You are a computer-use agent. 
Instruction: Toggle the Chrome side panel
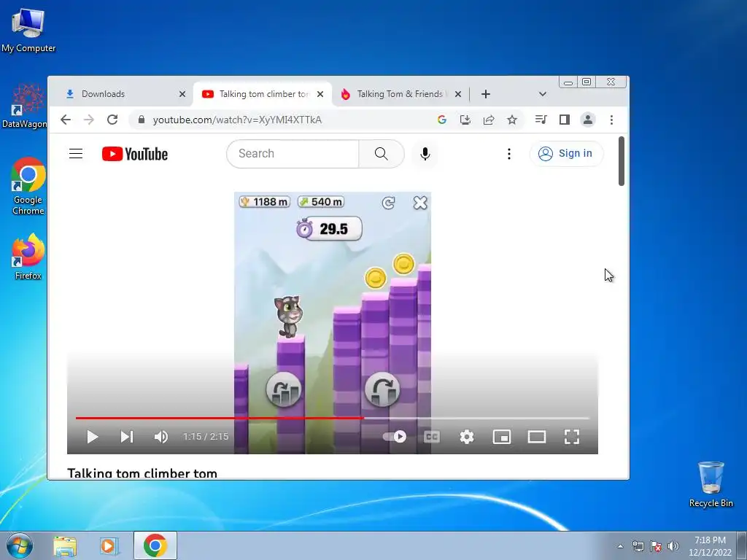565,120
